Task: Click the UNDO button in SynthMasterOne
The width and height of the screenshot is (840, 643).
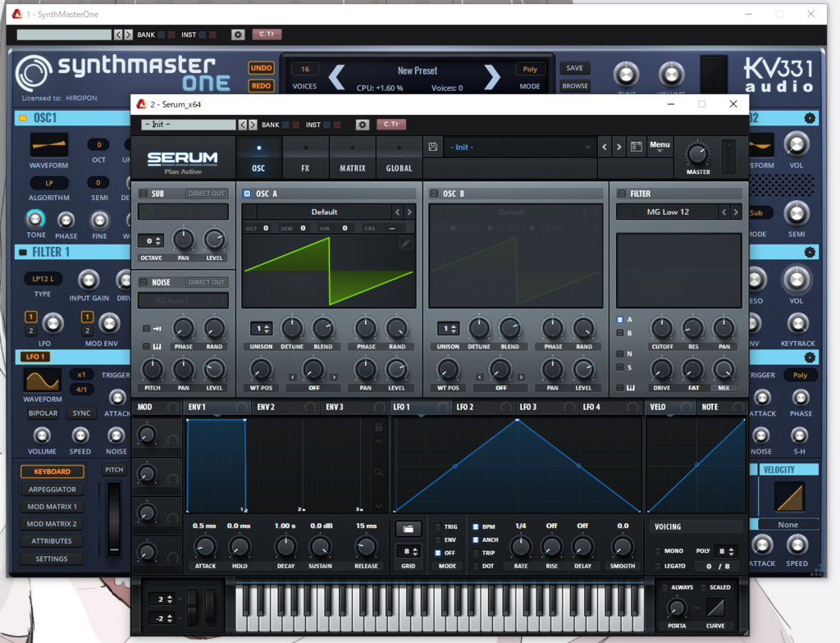Action: click(262, 68)
